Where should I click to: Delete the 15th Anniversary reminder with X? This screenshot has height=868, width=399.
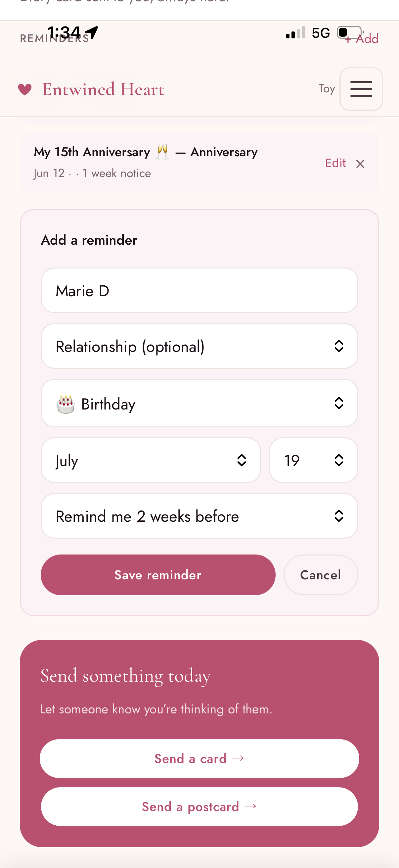click(360, 164)
